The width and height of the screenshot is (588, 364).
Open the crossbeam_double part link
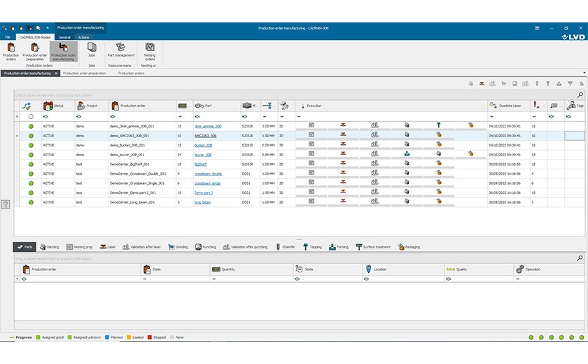click(208, 174)
